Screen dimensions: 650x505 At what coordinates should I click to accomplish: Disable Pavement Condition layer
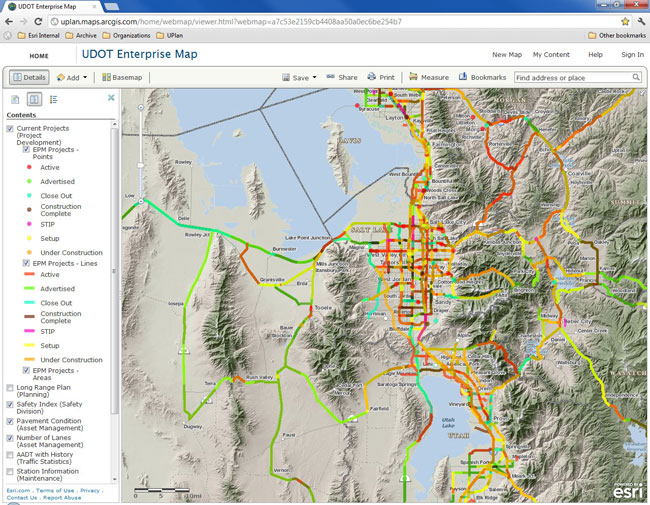(10, 421)
